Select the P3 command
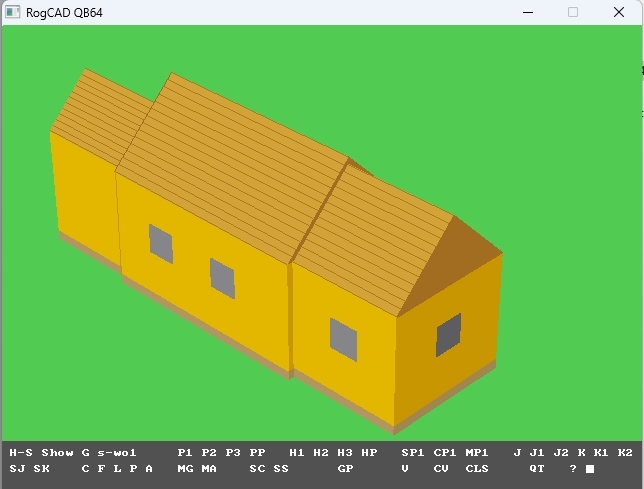Screen dimensions: 644x489 pos(233,453)
